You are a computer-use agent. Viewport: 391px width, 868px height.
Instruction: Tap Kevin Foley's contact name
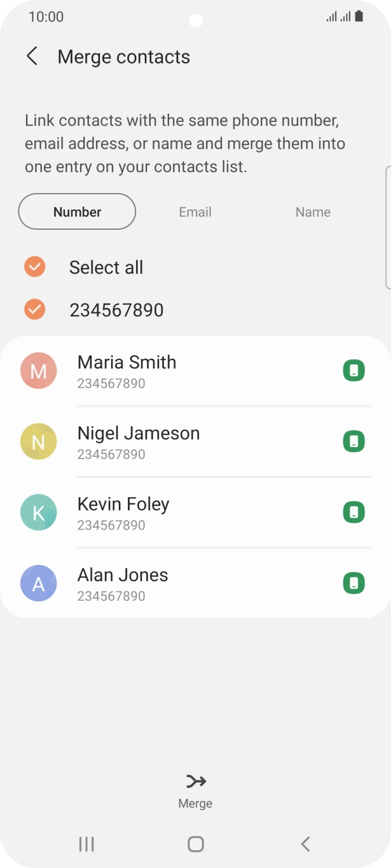point(123,504)
